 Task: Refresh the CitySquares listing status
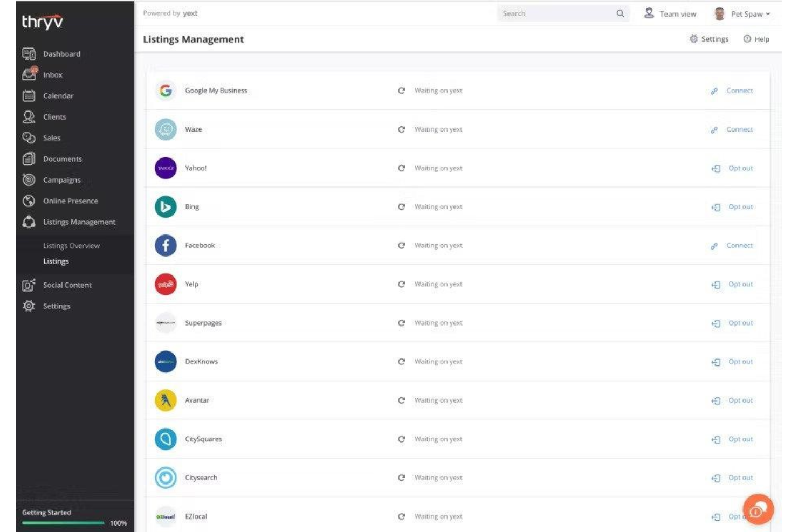(x=401, y=439)
